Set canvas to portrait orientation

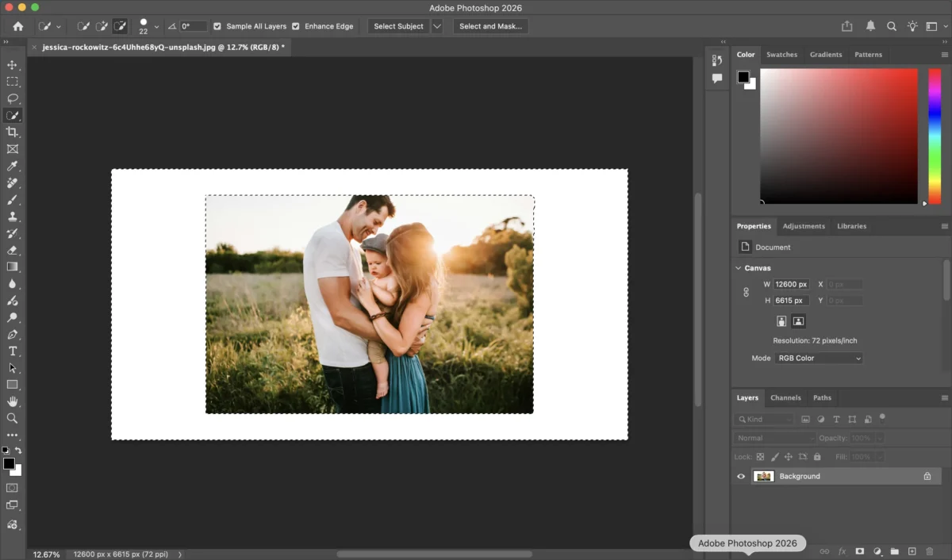pyautogui.click(x=781, y=321)
